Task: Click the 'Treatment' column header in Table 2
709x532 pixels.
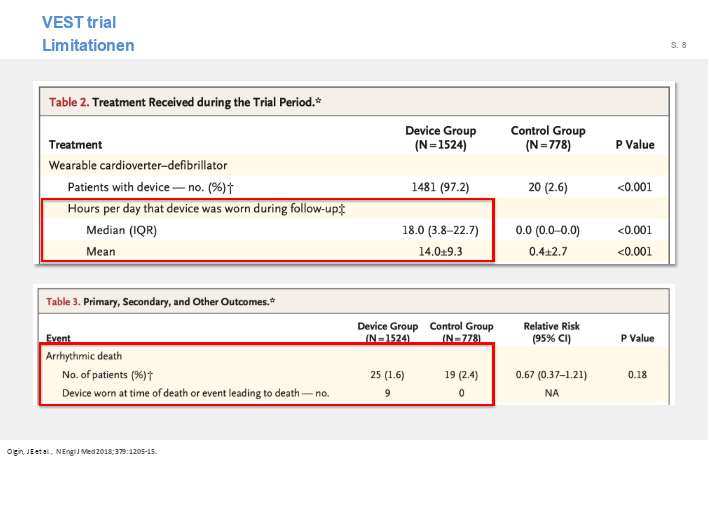Action: [75, 145]
